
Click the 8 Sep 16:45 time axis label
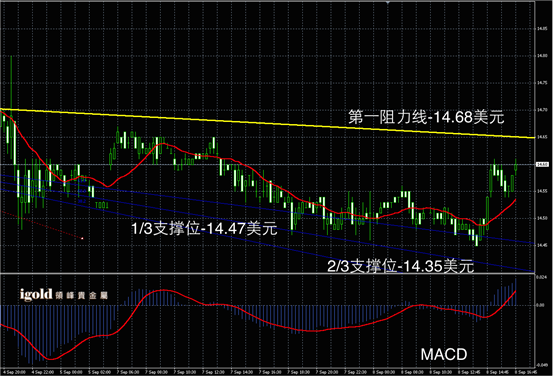pos(525,372)
